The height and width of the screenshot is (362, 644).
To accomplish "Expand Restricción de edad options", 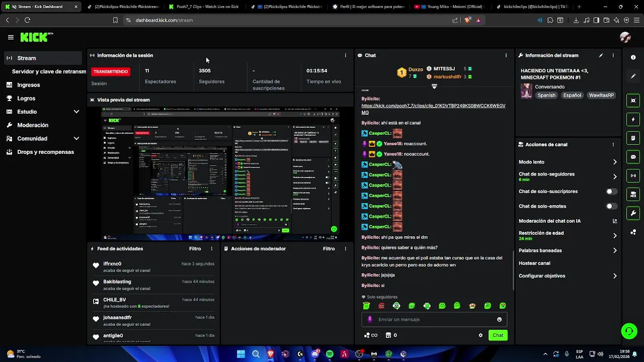I will [x=615, y=235].
